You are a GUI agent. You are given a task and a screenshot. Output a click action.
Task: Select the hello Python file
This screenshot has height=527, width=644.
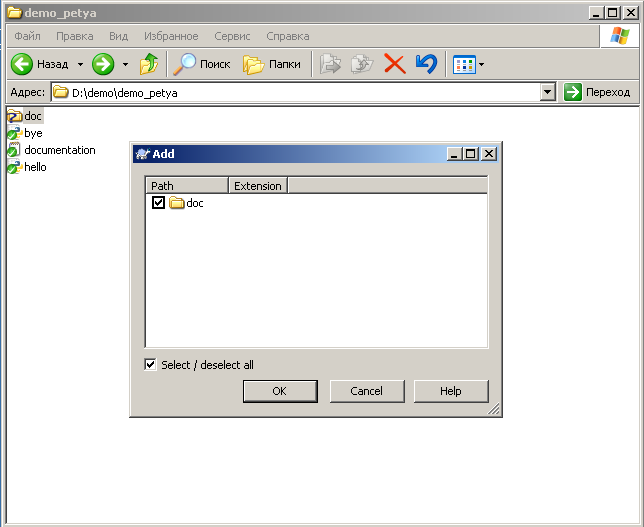(x=27, y=167)
